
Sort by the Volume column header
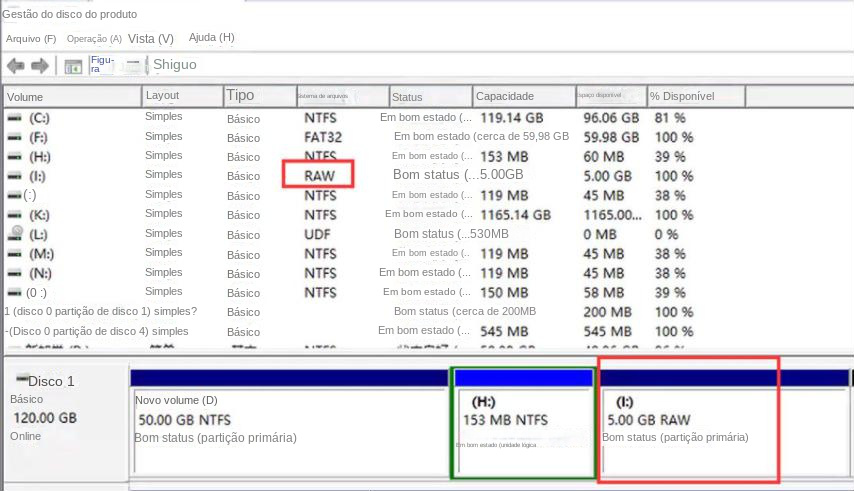tap(26, 97)
